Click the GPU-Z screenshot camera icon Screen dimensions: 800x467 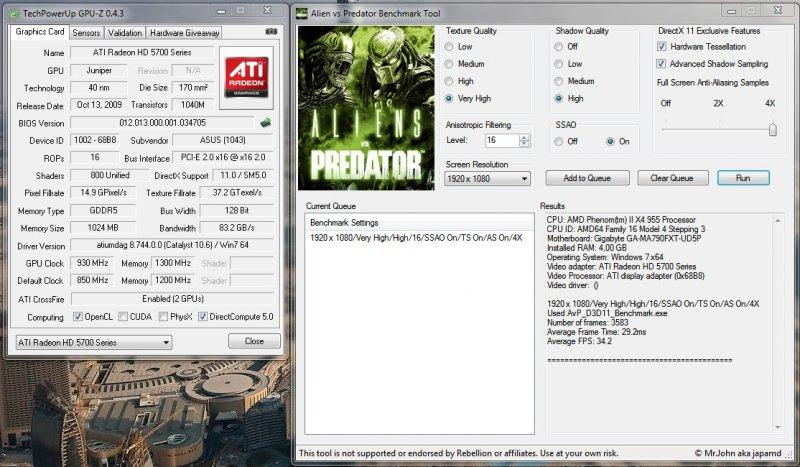coord(271,32)
